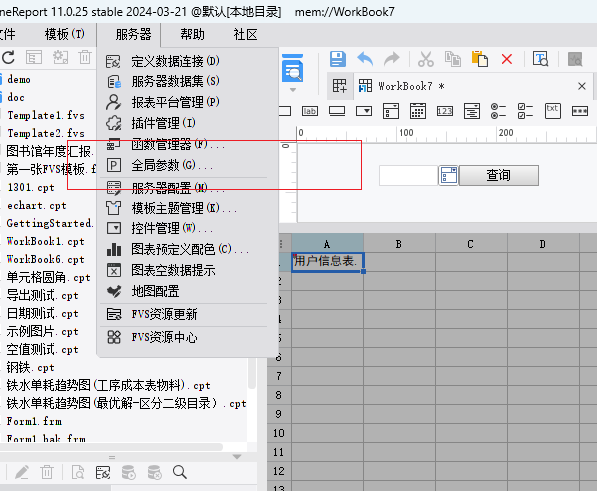Click the Cut scissors icon
This screenshot has width=597, height=491.
click(426, 59)
